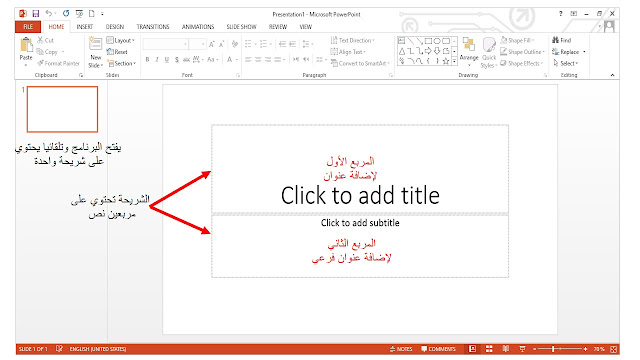Switch to the INSERT tab

(x=84, y=27)
